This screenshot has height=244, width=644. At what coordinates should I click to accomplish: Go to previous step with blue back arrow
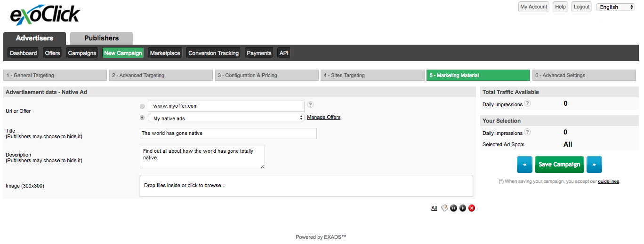[x=524, y=165]
